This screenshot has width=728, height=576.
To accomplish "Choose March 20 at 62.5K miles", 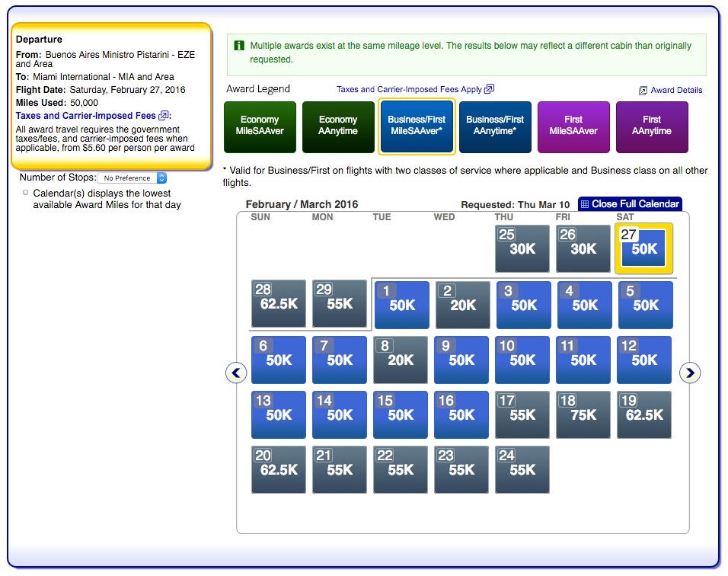I will (x=279, y=469).
